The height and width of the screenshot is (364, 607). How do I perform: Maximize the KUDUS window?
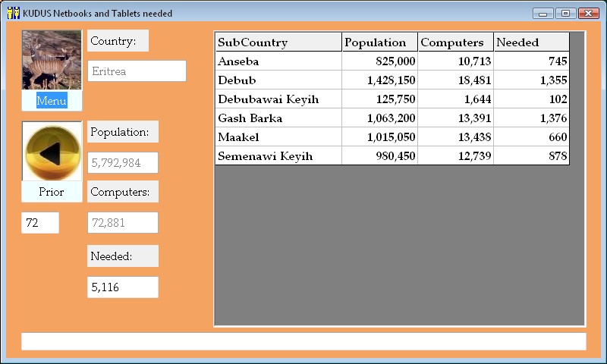(565, 13)
